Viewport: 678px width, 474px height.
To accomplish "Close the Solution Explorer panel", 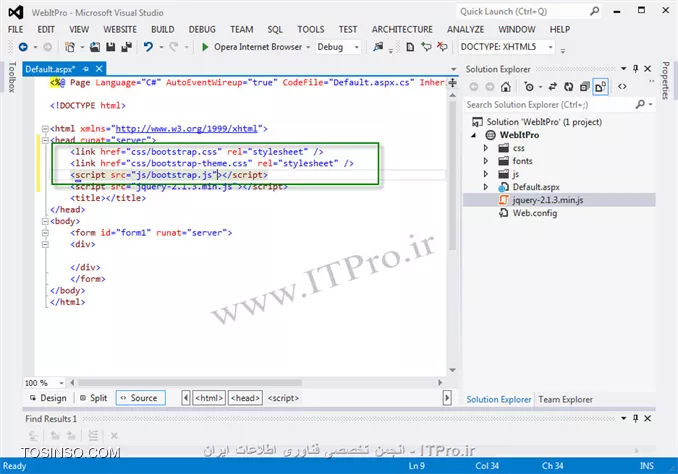I will tap(647, 68).
